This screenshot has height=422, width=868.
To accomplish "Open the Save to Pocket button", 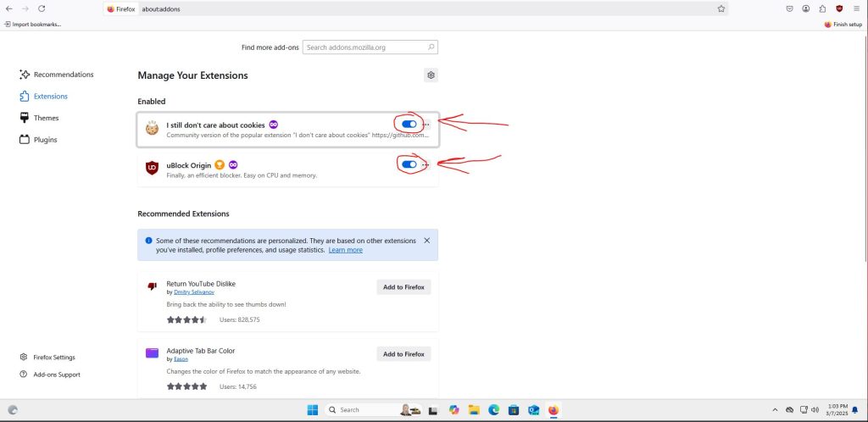I will tap(790, 8).
